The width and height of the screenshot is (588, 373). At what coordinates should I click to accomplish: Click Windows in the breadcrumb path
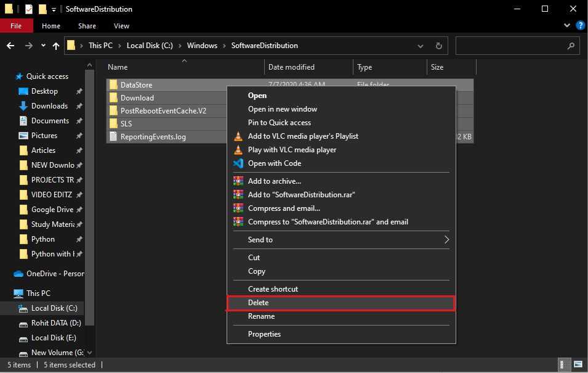[x=202, y=46]
